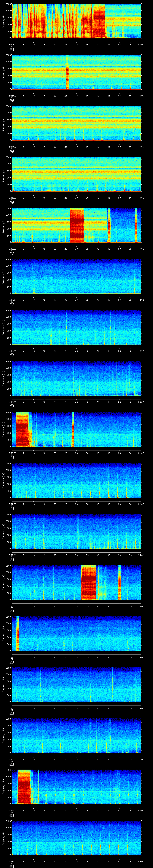Open the spectrogram panel starting at 5:42:00

[x=76, y=21]
